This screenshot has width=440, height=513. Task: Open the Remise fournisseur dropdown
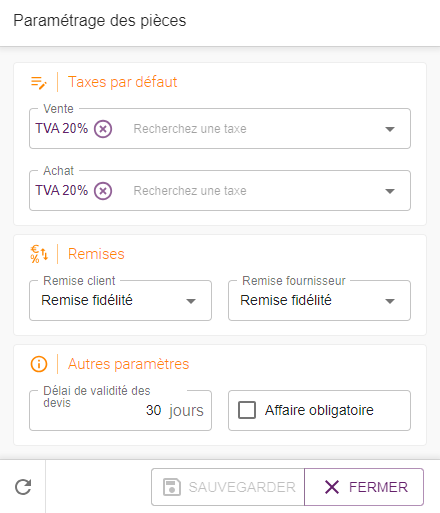click(319, 300)
